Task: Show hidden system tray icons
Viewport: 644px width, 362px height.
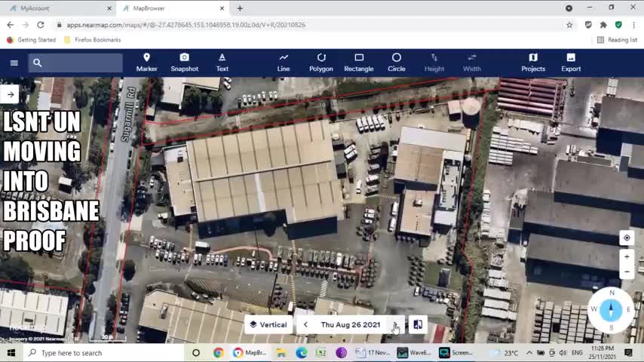Action: coord(529,353)
